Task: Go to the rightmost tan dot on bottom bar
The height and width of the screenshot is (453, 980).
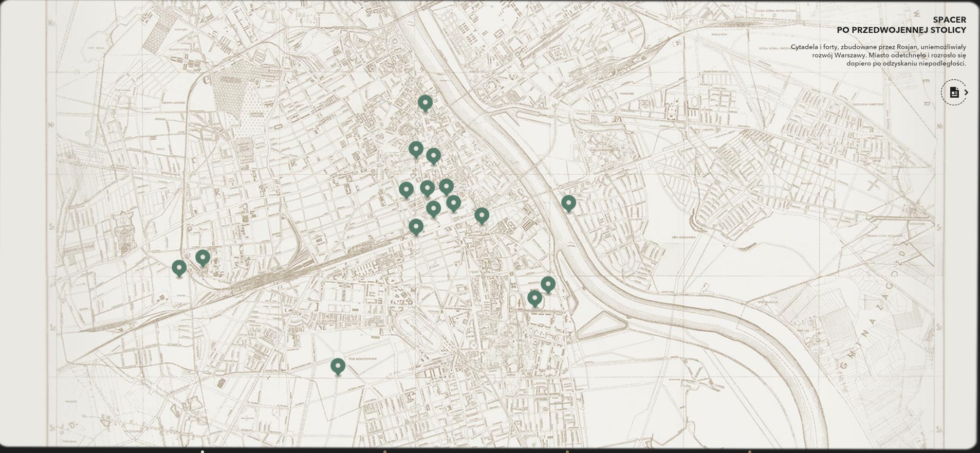Action: pos(750,451)
